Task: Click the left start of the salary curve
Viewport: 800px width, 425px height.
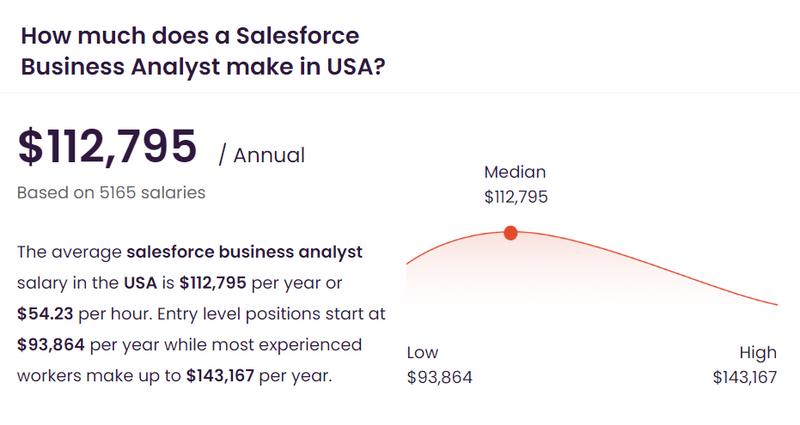Action: tap(408, 263)
